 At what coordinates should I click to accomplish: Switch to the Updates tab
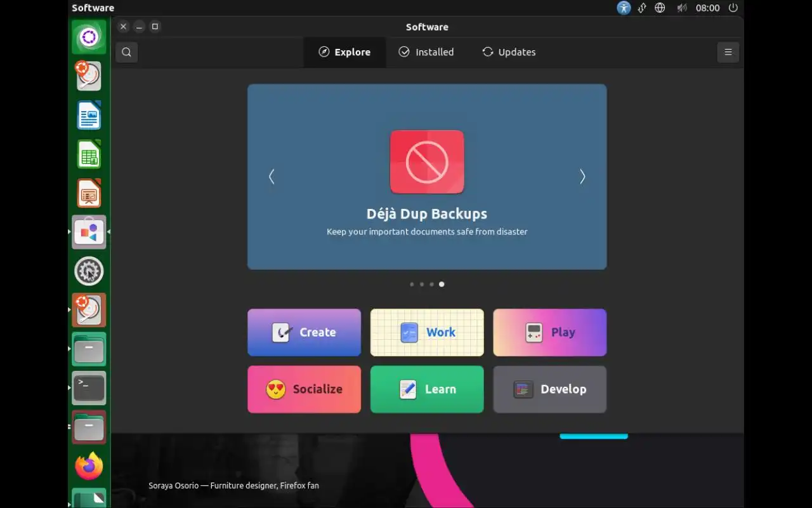click(509, 52)
